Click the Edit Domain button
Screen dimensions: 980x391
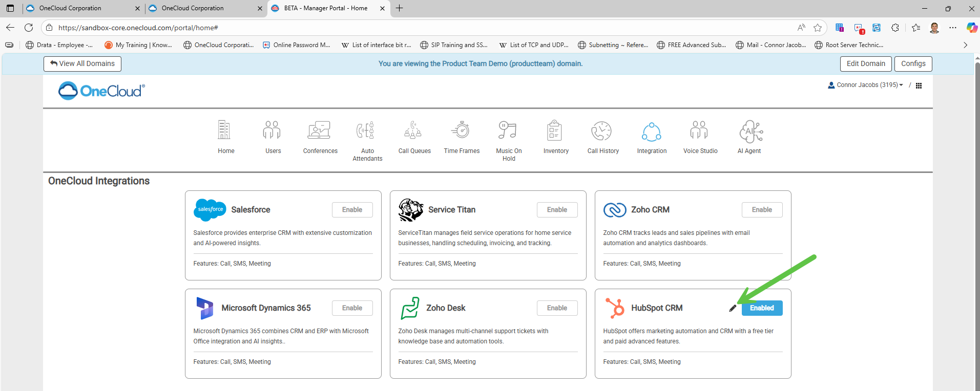click(865, 63)
